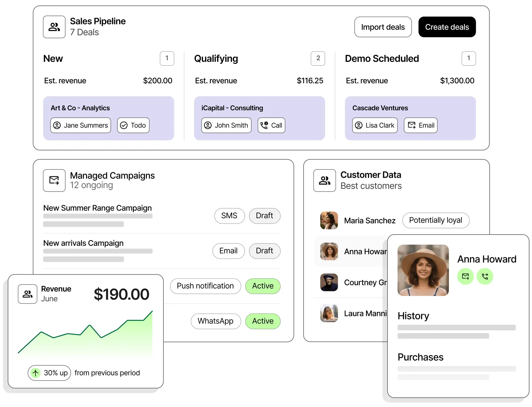Open Maria Sanchez's profile photo
532x407 pixels.
coord(329,220)
